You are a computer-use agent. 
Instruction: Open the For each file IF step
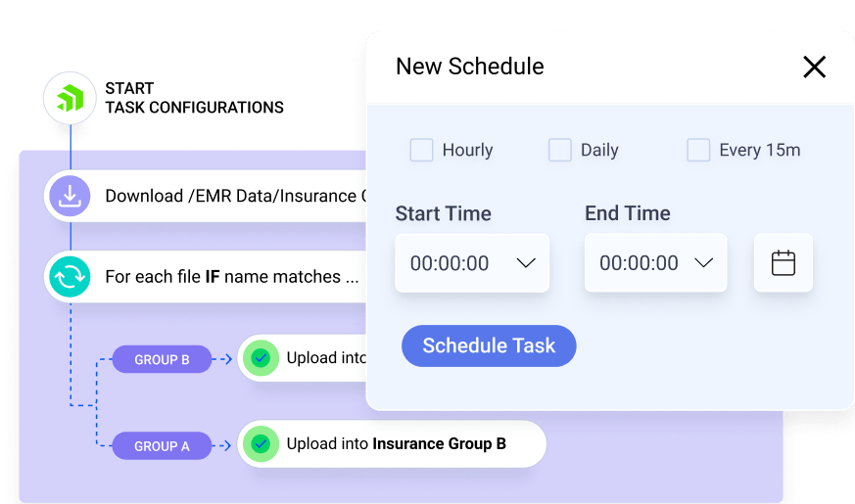tap(230, 277)
